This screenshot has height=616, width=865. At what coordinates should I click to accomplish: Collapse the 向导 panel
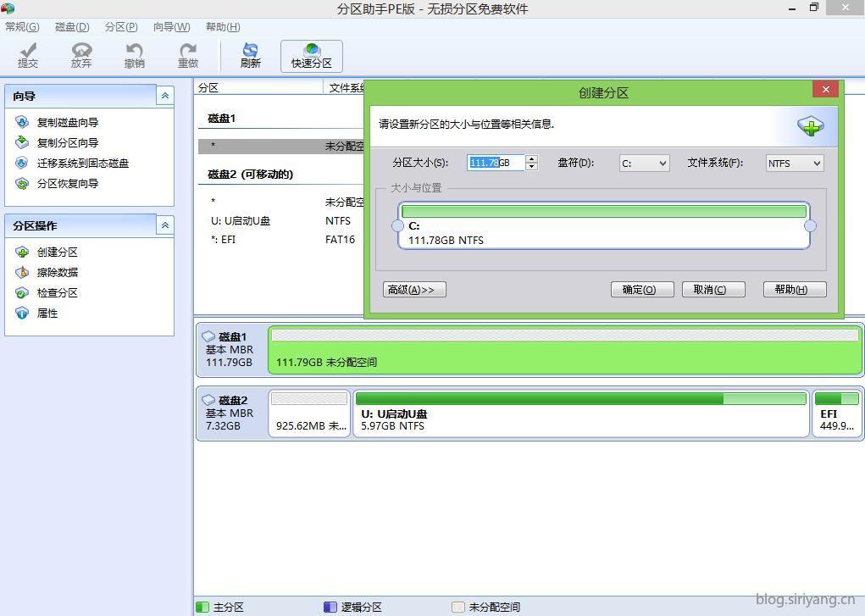164,96
